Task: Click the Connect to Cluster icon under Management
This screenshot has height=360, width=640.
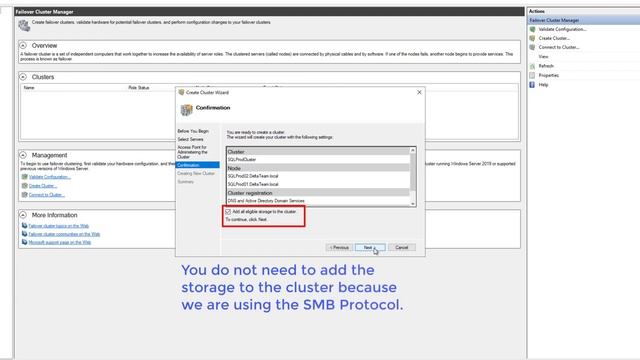Action: click(x=24, y=195)
